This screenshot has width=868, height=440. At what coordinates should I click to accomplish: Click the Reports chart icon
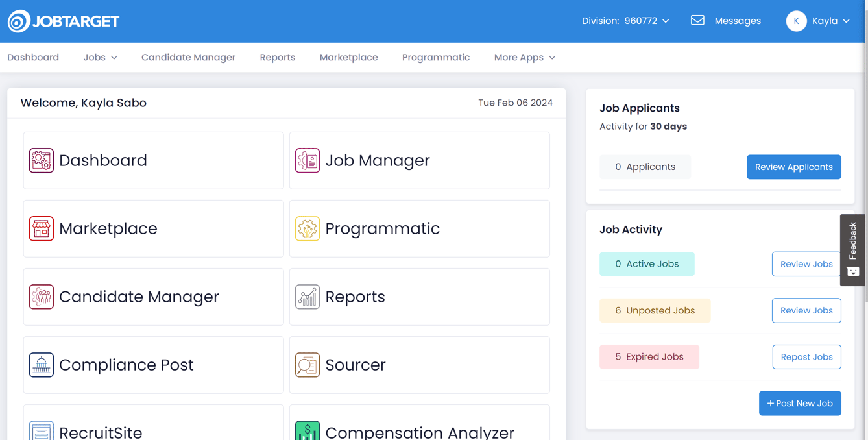click(x=307, y=297)
